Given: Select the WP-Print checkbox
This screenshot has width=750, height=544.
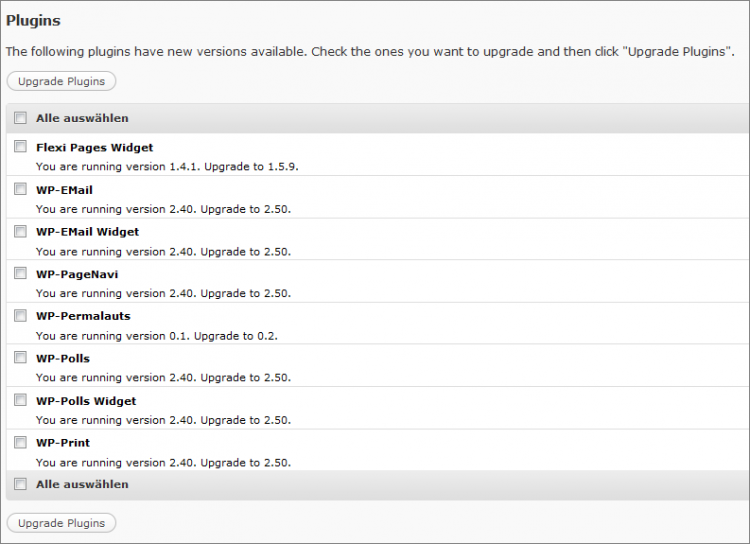Looking at the screenshot, I should coord(20,441).
